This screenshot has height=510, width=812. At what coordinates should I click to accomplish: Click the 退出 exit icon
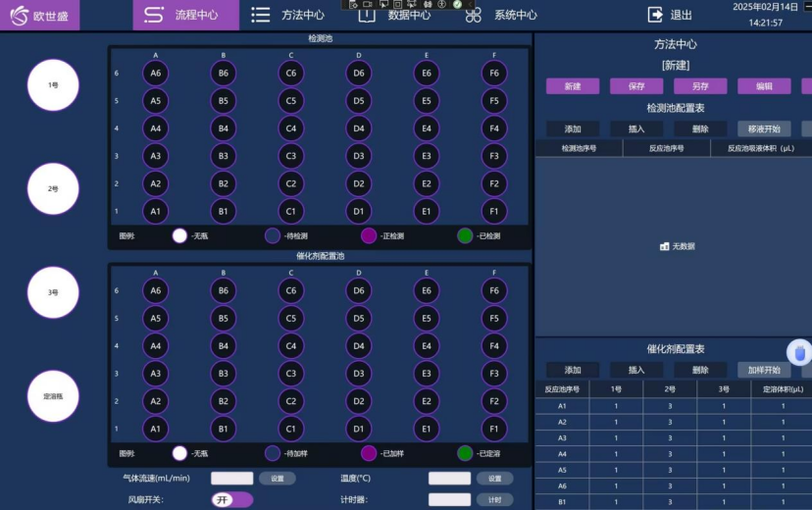656,15
